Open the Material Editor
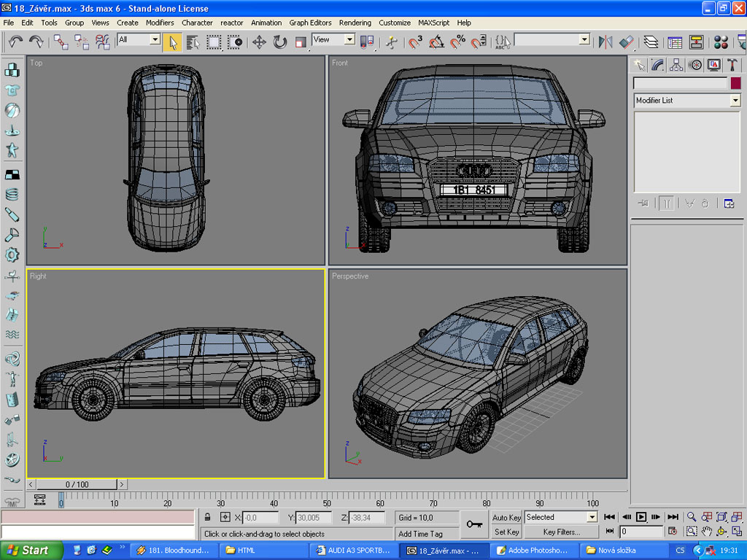The width and height of the screenshot is (747, 560). point(720,42)
